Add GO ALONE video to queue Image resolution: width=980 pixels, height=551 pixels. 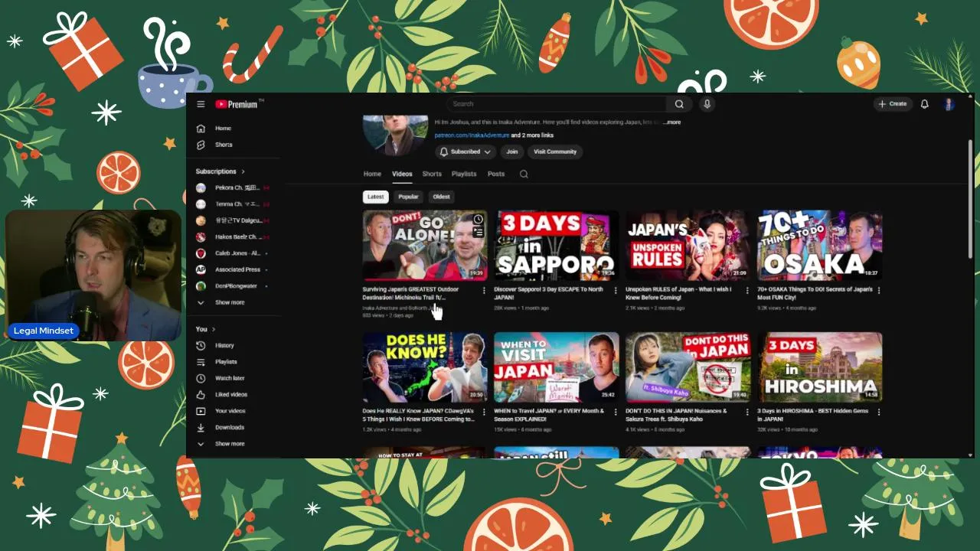[x=478, y=232]
